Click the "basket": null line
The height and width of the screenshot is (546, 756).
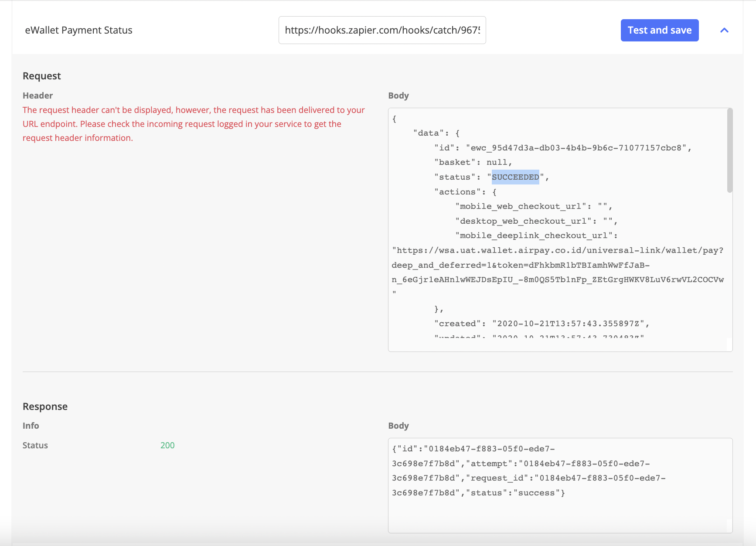[x=473, y=162]
